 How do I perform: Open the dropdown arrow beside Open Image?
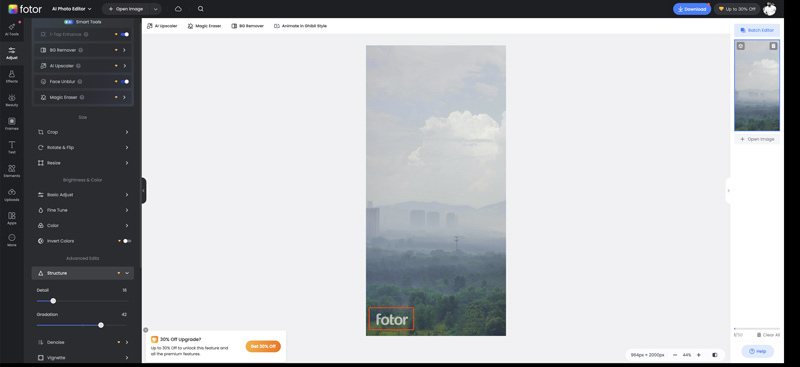(155, 9)
